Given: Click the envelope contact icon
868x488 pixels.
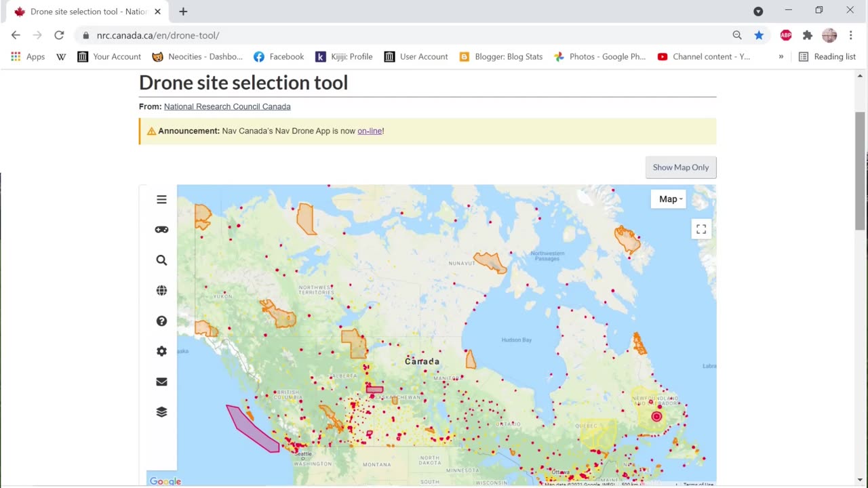Looking at the screenshot, I should [x=161, y=382].
